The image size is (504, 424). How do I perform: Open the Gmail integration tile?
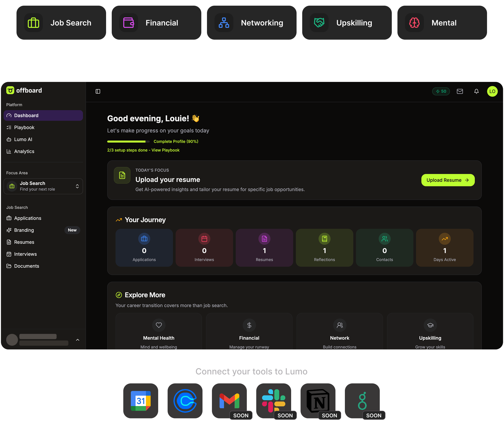[x=229, y=400]
